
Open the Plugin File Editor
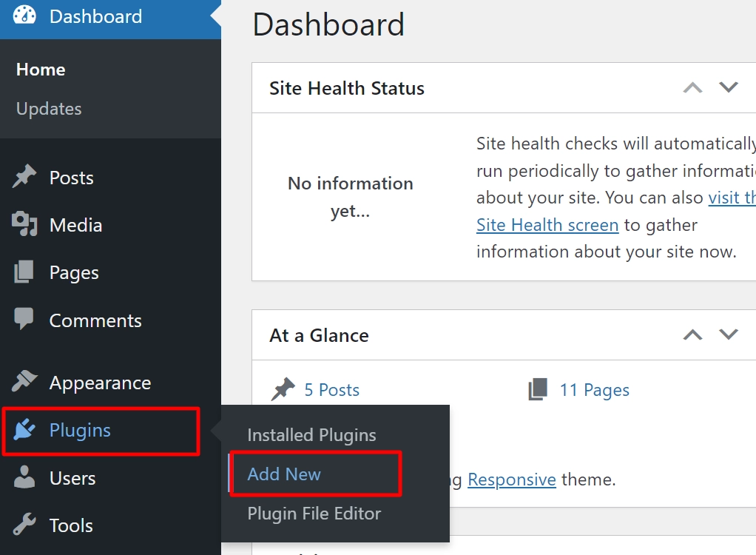click(x=314, y=514)
